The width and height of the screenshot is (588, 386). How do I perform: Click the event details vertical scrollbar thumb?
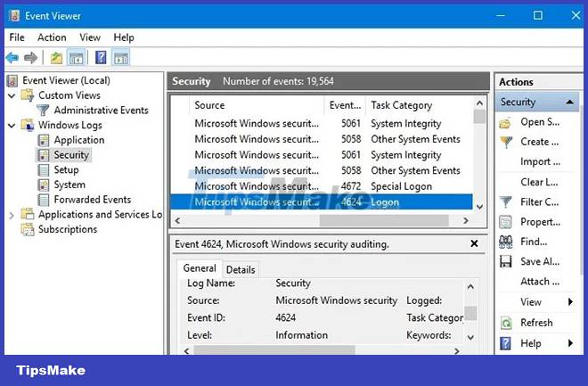pyautogui.click(x=470, y=313)
